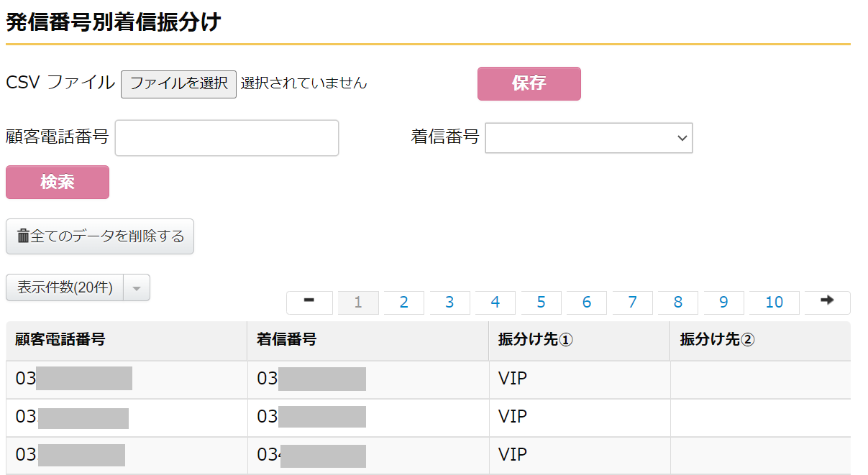Screen dimensions: 868x475
Task: Click the 表示件数(20件) button
Action: (65, 287)
